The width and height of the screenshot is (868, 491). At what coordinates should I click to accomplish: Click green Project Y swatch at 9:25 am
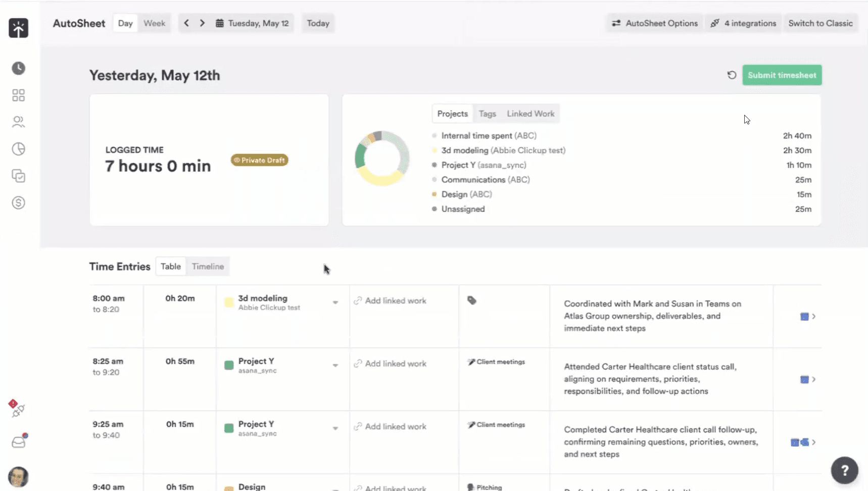pos(229,428)
